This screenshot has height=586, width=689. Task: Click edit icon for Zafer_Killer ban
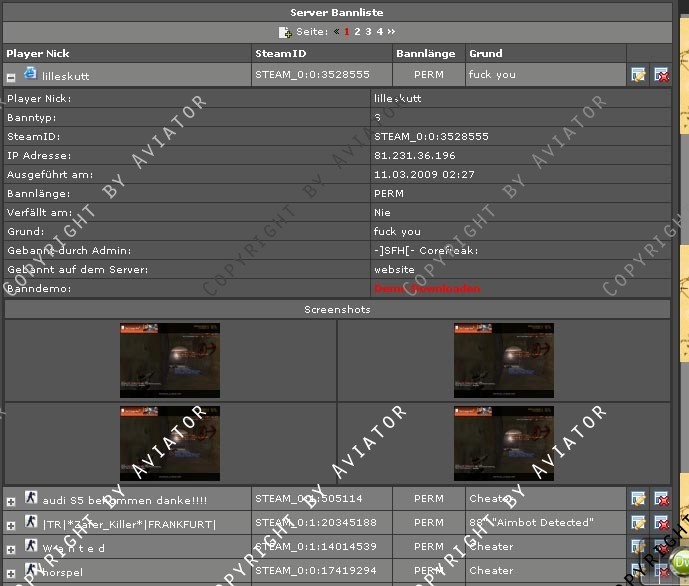pos(638,523)
